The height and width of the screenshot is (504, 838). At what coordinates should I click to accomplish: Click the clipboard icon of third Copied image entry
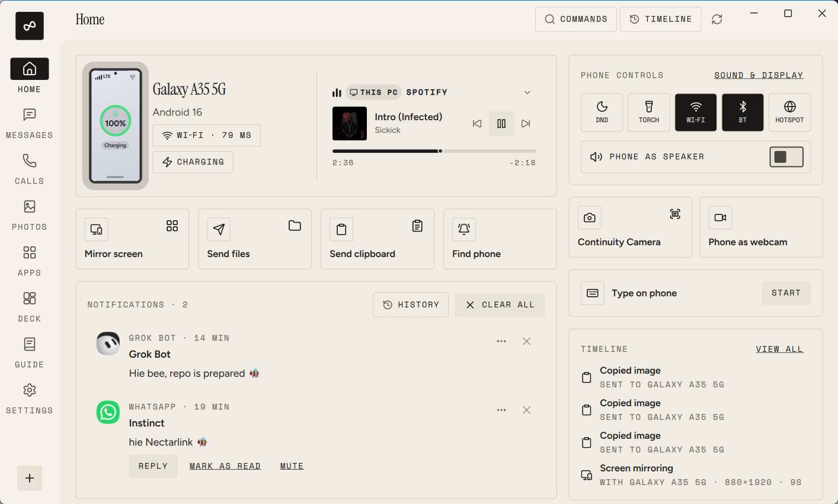pyautogui.click(x=587, y=442)
